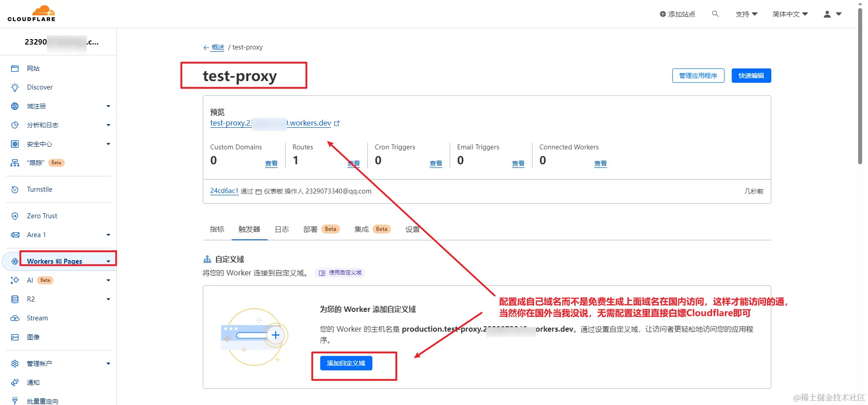Screen dimensions: 868x405
Task: Switch to the 指标 tab
Action: pos(217,229)
